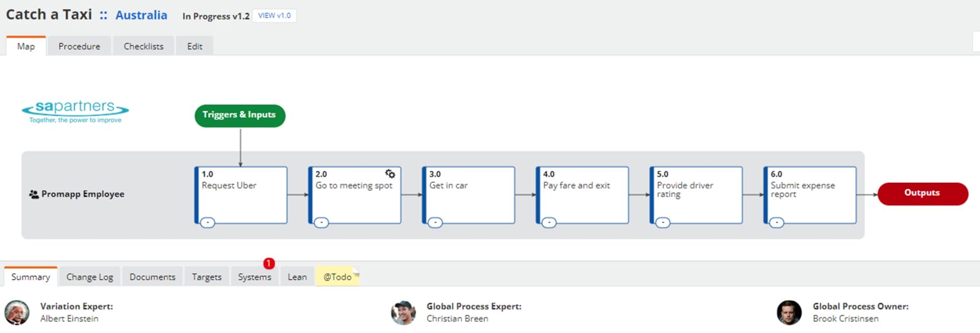The width and height of the screenshot is (980, 333).
Task: Click the green Triggers & Inputs button
Action: 239,115
